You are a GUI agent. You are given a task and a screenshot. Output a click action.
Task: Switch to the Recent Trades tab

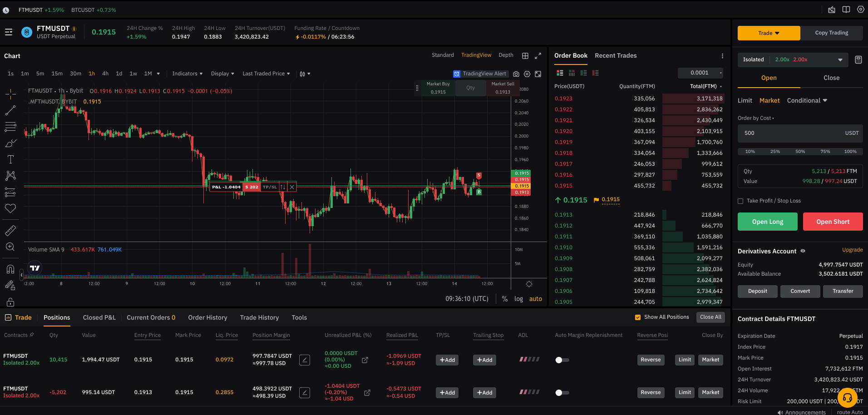(616, 55)
